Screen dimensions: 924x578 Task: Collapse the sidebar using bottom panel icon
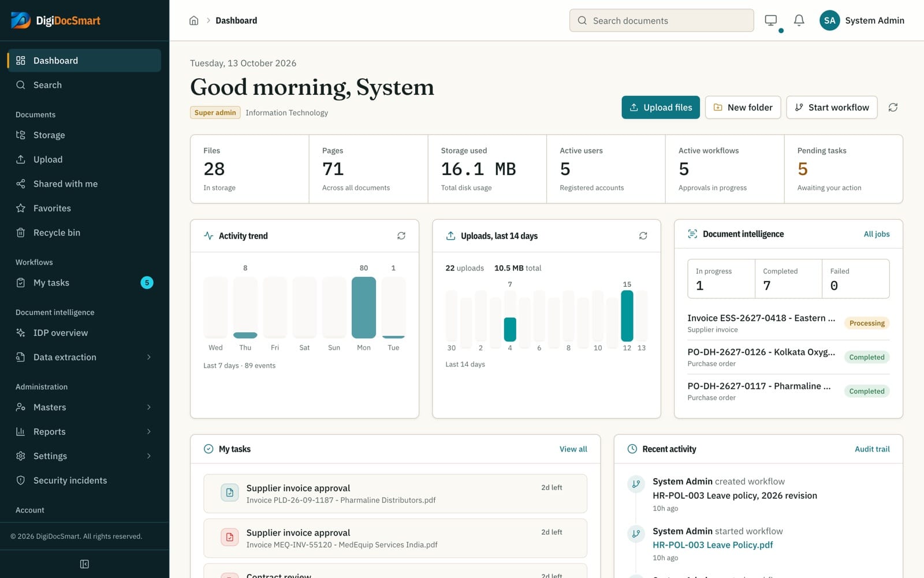click(x=84, y=564)
